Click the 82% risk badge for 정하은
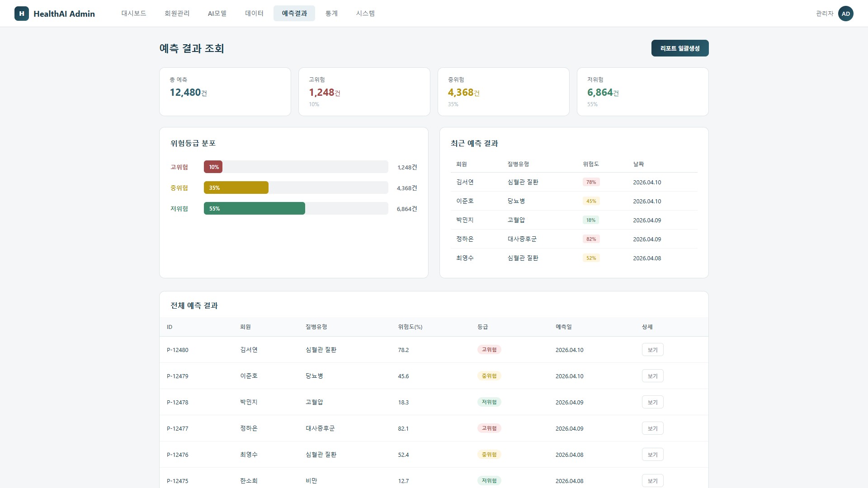This screenshot has height=488, width=868. [591, 239]
